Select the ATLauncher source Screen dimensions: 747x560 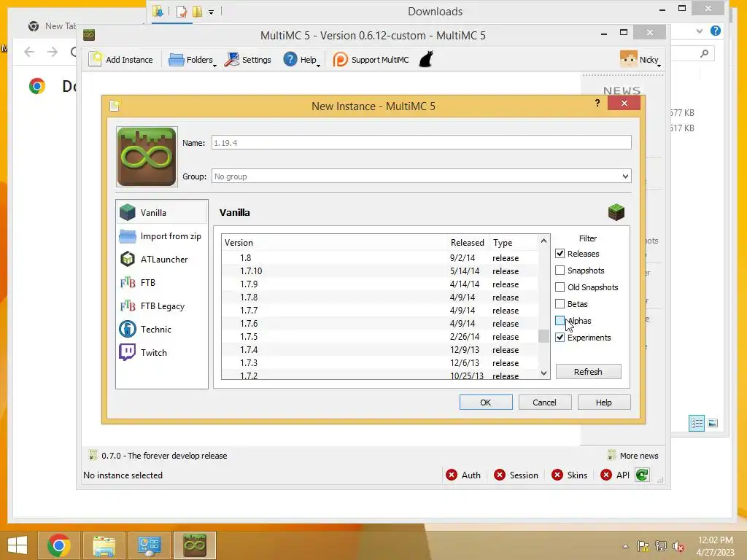[162, 260]
